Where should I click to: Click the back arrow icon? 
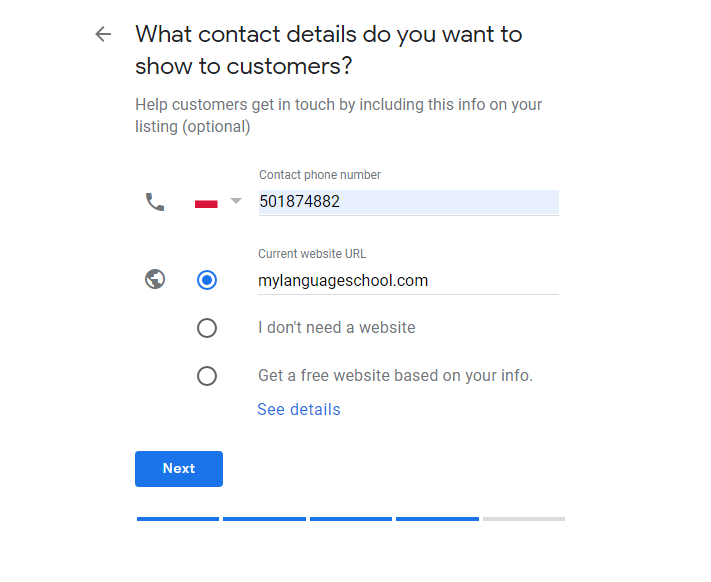point(103,34)
